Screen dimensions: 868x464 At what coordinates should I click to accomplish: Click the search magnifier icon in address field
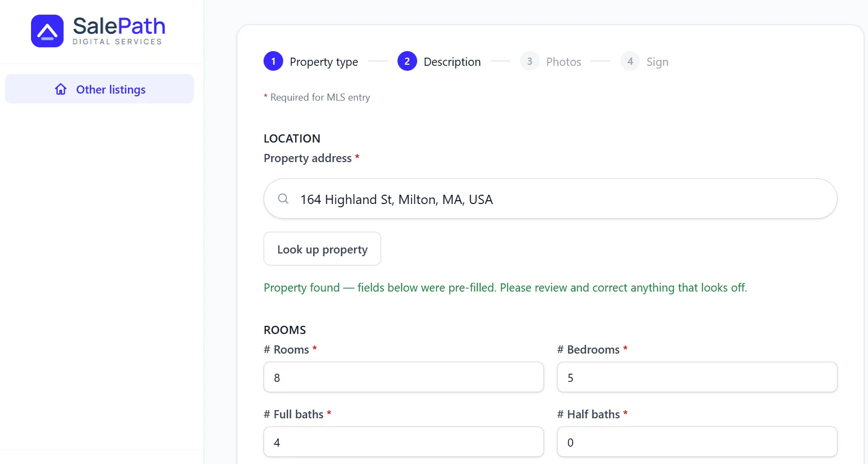(x=283, y=199)
